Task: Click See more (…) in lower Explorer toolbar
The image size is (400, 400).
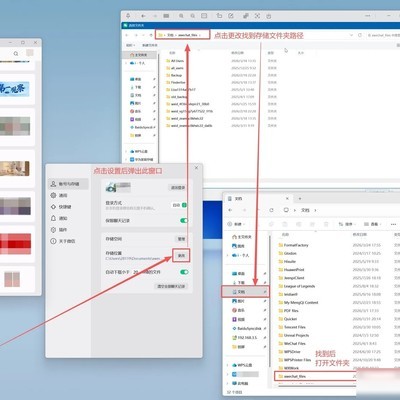Action: [x=393, y=224]
